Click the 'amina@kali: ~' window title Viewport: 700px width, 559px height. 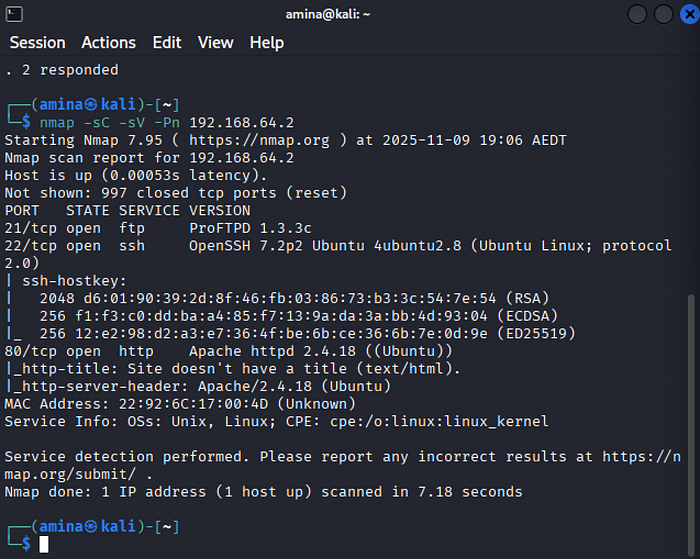point(328,14)
